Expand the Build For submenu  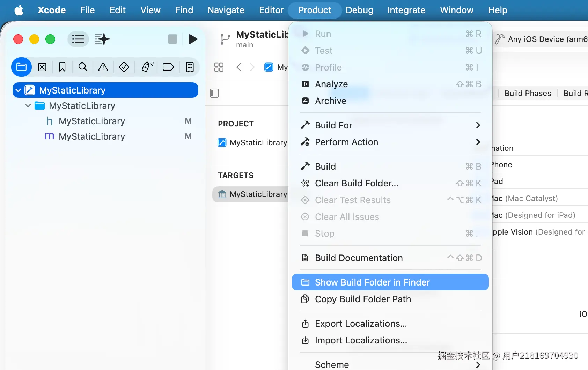point(390,125)
